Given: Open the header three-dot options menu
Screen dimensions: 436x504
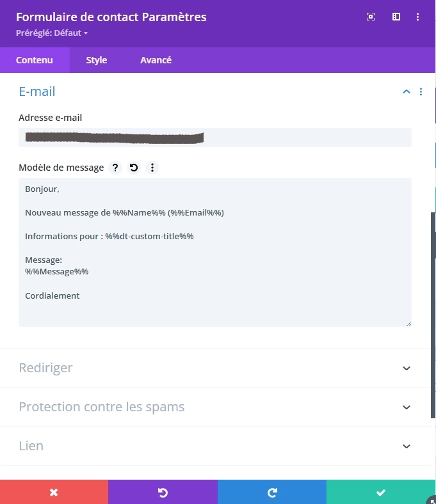Looking at the screenshot, I should click(417, 17).
